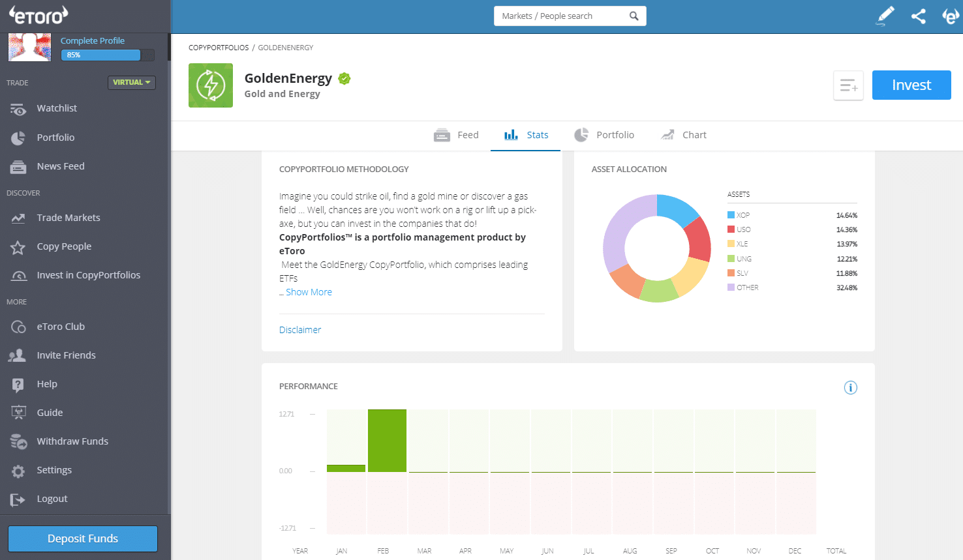Click the JAN performance bar
The image size is (963, 560).
[x=346, y=468]
